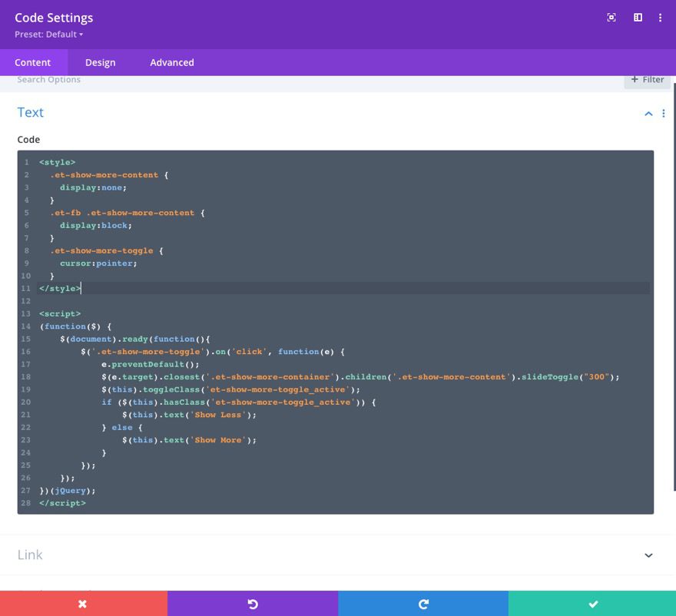Collapse the Text section using its chevron
Viewport: 676px width, 616px height.
click(x=648, y=113)
